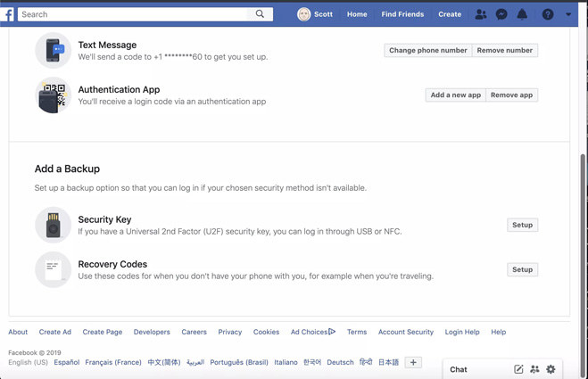Open the Help footer link
The width and height of the screenshot is (588, 379).
tap(499, 332)
